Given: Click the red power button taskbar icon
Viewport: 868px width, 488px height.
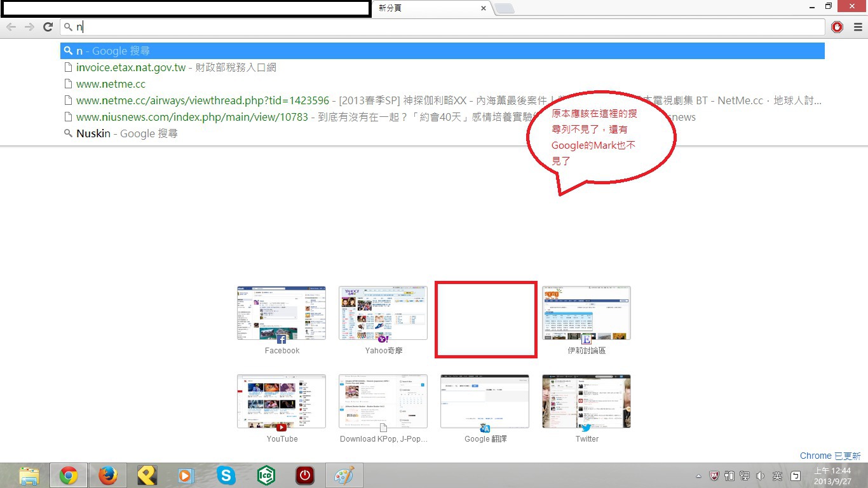Looking at the screenshot, I should 305,475.
